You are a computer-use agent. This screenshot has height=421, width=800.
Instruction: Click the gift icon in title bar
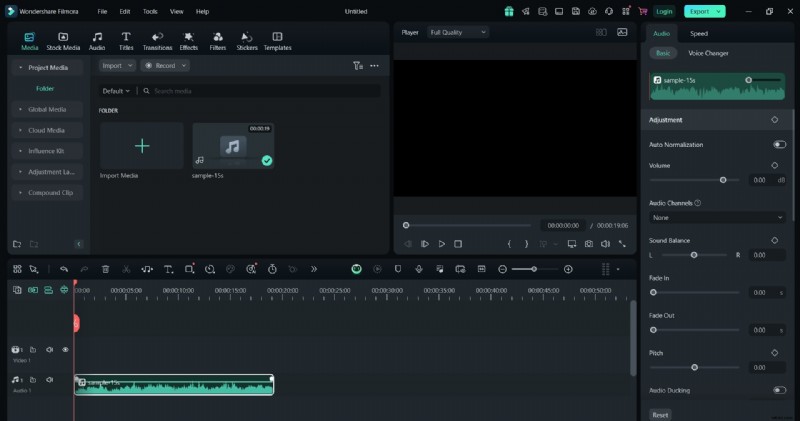click(x=509, y=11)
